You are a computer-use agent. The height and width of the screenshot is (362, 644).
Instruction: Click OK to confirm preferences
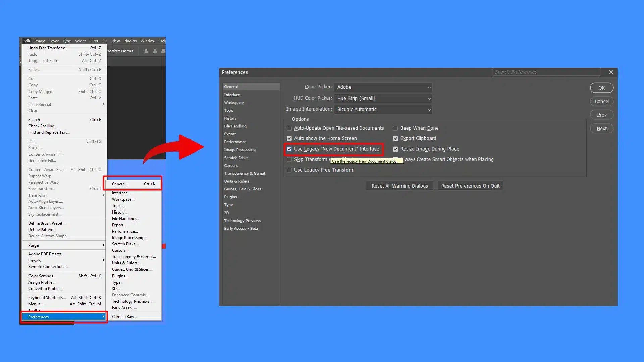coord(602,88)
